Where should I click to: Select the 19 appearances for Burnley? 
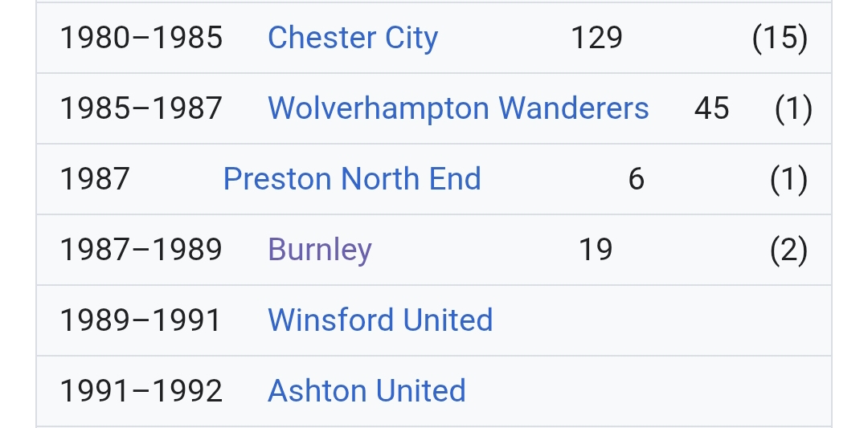tap(596, 250)
